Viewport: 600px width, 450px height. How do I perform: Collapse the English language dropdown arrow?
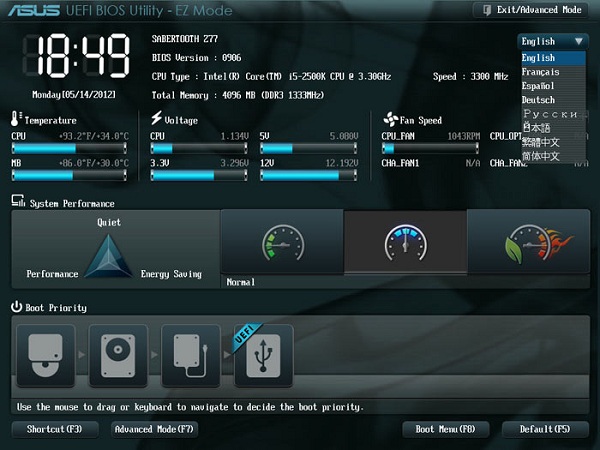pyautogui.click(x=579, y=41)
